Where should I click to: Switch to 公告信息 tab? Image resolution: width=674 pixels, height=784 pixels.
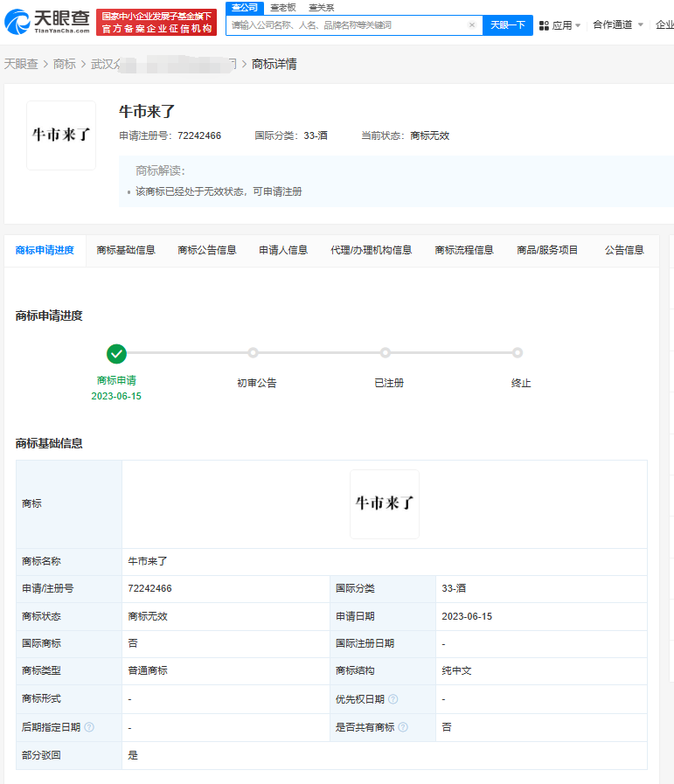tap(624, 250)
